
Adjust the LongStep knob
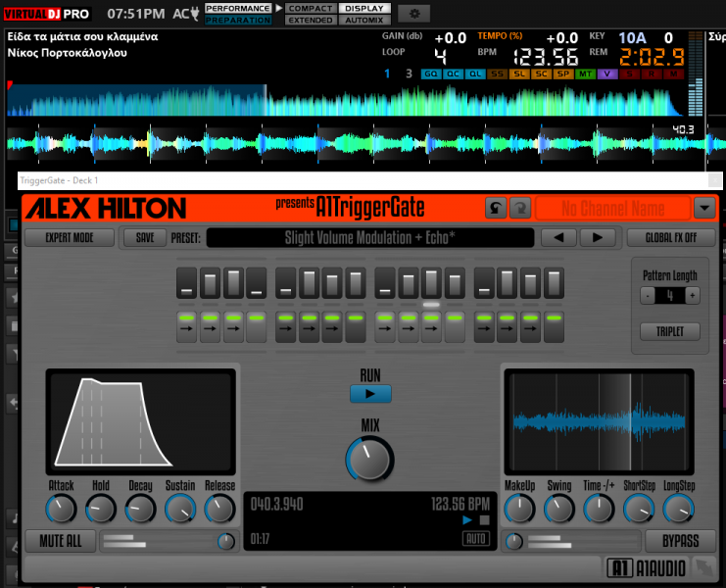click(679, 509)
